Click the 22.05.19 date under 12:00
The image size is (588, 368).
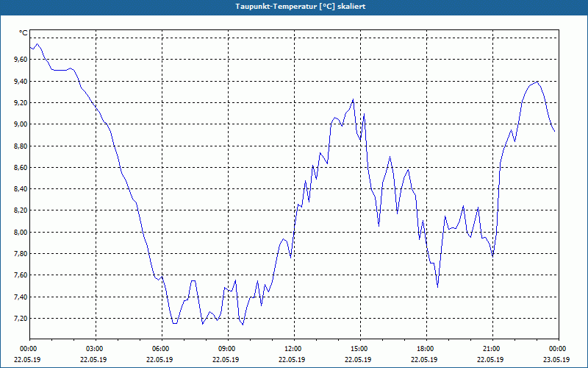(292, 359)
